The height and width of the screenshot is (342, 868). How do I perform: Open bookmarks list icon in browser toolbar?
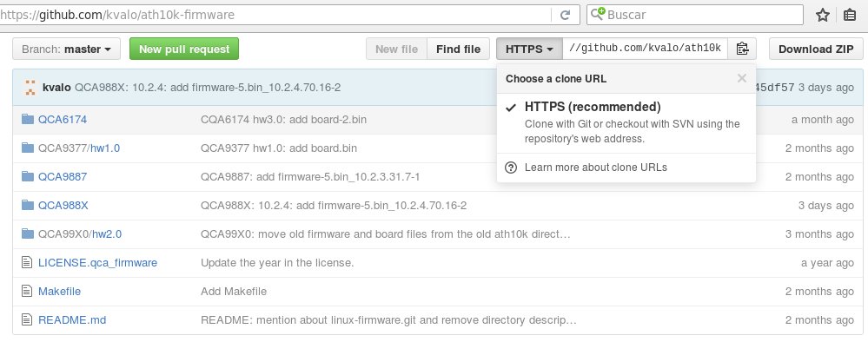point(850,15)
